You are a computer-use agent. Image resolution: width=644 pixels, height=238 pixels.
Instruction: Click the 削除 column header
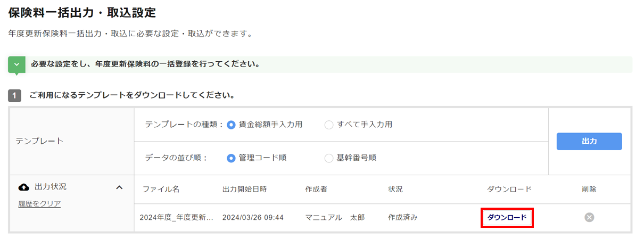(x=589, y=189)
